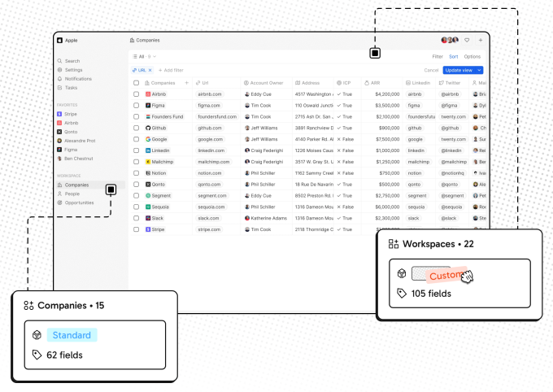553x392 pixels.
Task: Add a column with the header plus icon
Action: coord(186,83)
